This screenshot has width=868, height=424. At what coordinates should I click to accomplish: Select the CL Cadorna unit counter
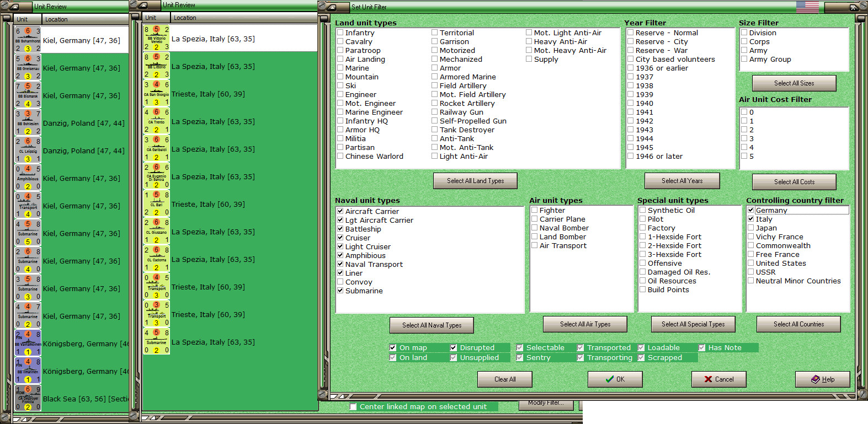point(156,259)
